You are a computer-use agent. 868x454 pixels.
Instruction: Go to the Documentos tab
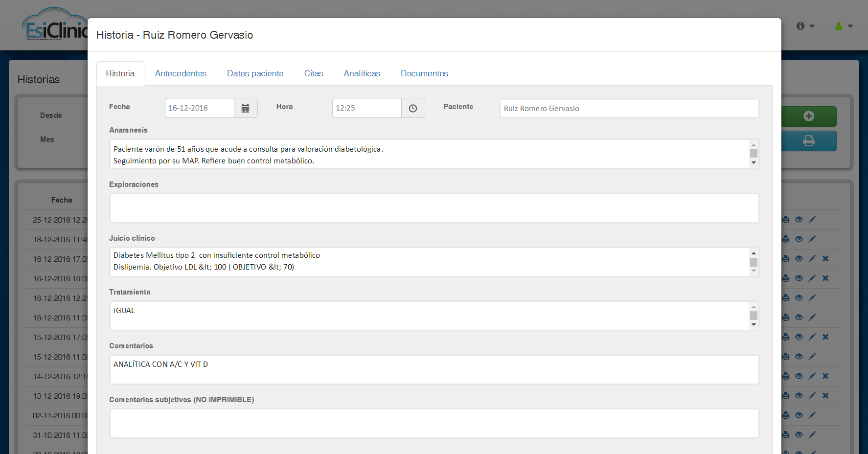point(424,73)
